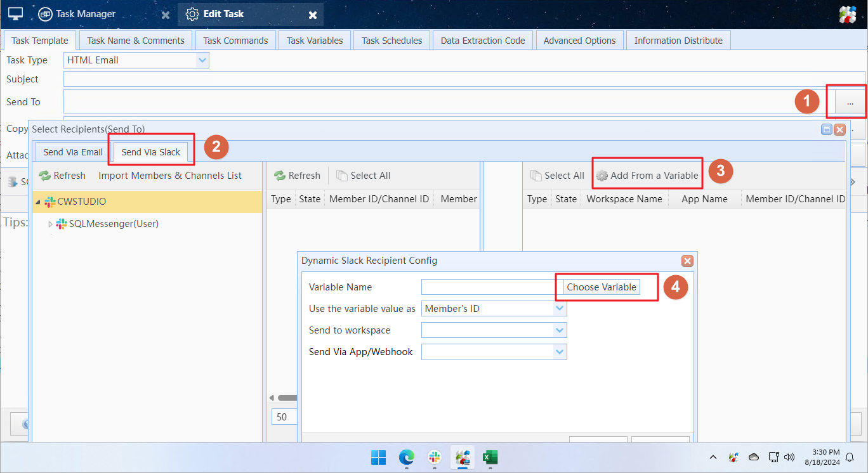The width and height of the screenshot is (868, 473).
Task: Click the network status tray icon
Action: [x=773, y=457]
